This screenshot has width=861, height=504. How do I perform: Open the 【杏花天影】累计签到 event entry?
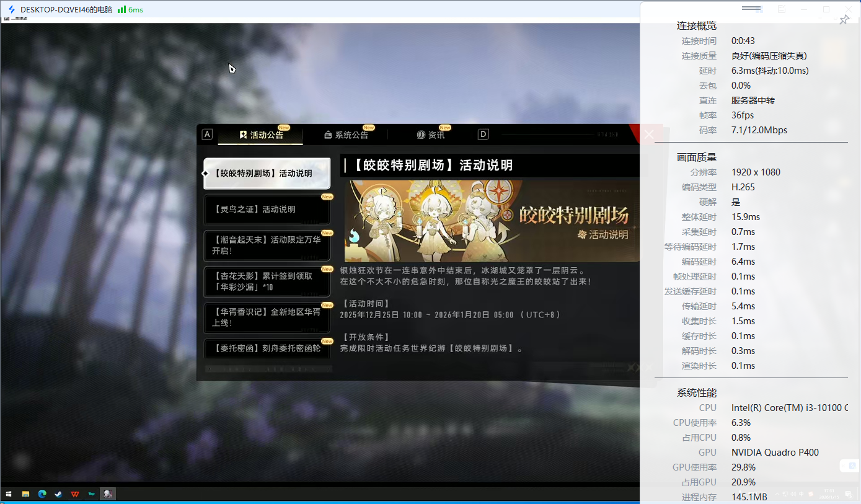[x=267, y=282]
